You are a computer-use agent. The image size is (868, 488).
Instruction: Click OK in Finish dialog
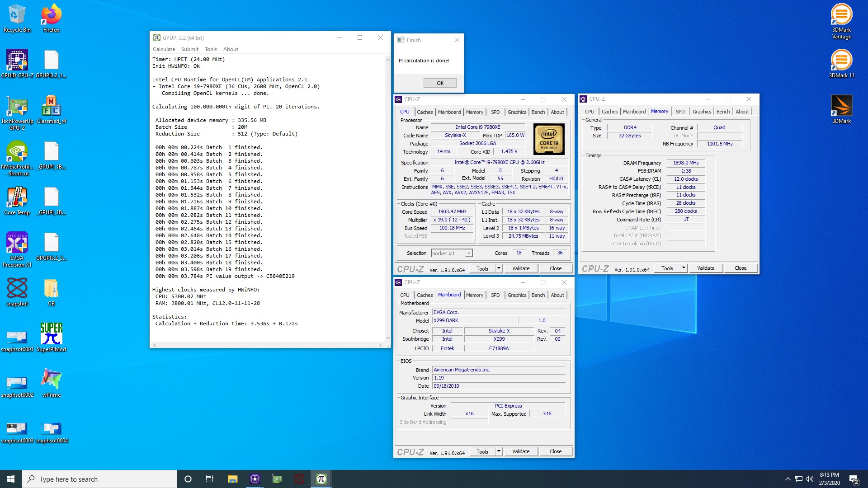440,83
